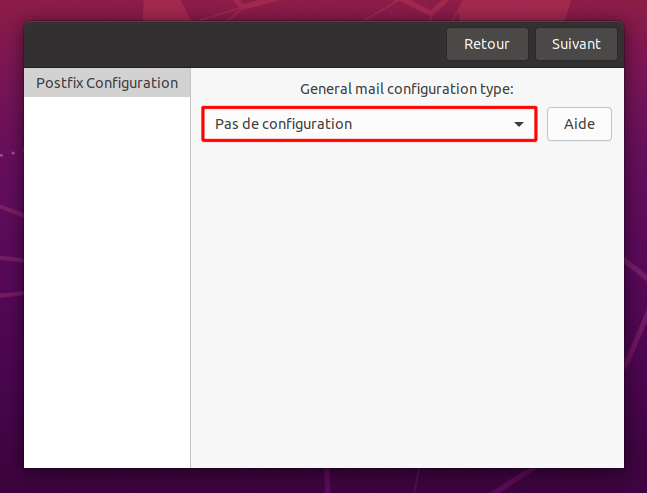Click the desktop wallpaper left of the dialog
Viewport: 647px width, 493px height.
coord(12,248)
